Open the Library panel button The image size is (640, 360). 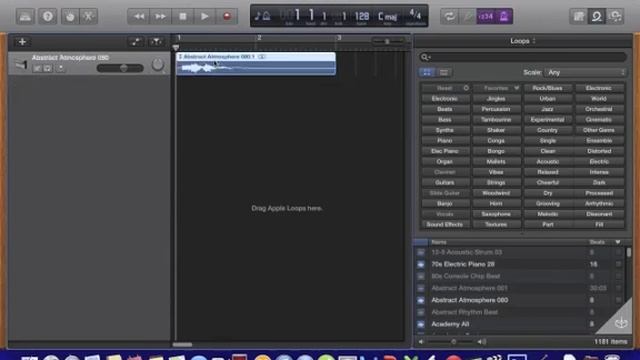[25, 16]
